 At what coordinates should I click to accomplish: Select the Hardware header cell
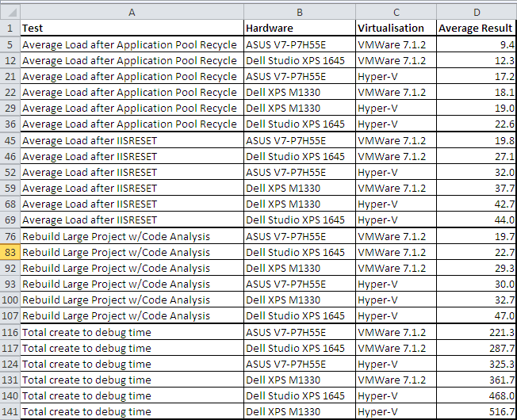point(299,28)
